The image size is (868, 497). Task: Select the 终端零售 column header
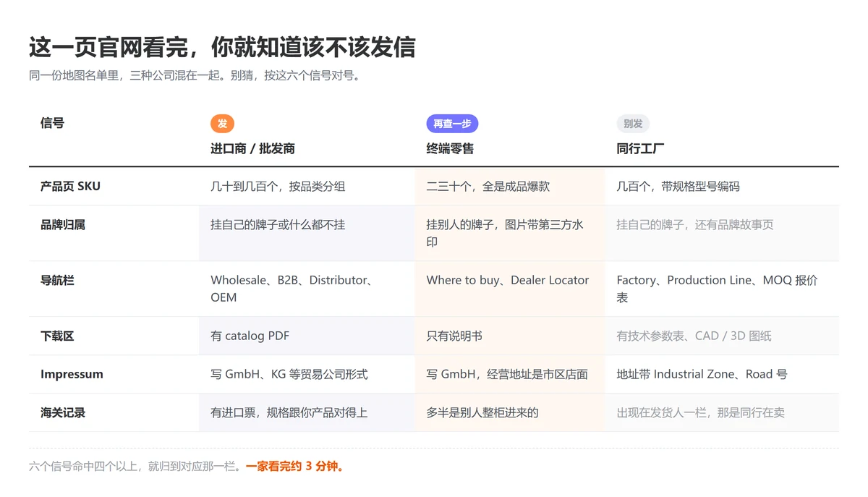point(450,148)
